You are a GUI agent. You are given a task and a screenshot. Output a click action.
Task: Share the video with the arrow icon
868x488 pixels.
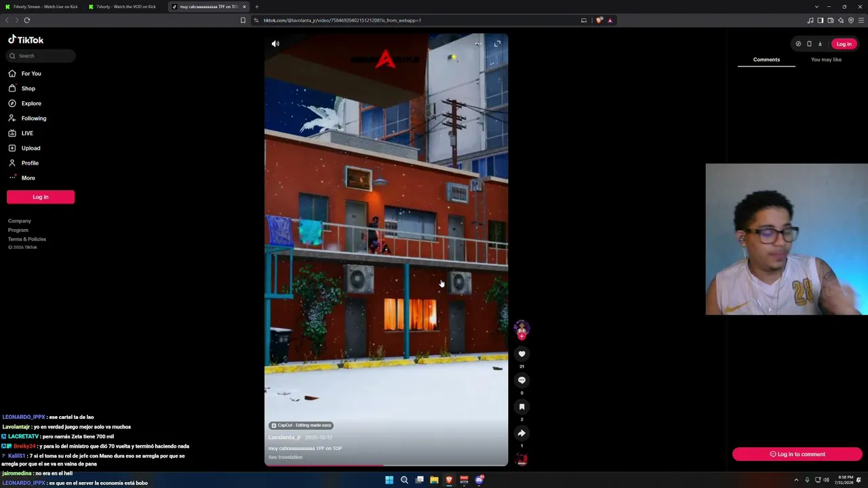click(x=521, y=433)
